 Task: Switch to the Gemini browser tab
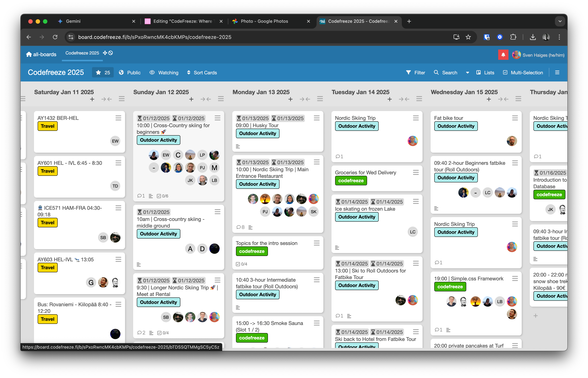point(73,21)
